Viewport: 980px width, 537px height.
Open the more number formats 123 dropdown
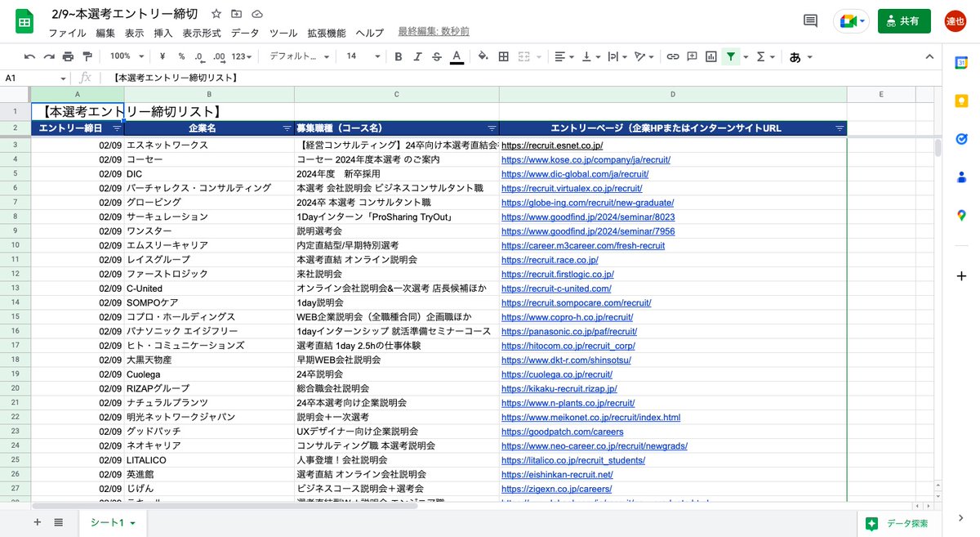pos(243,56)
